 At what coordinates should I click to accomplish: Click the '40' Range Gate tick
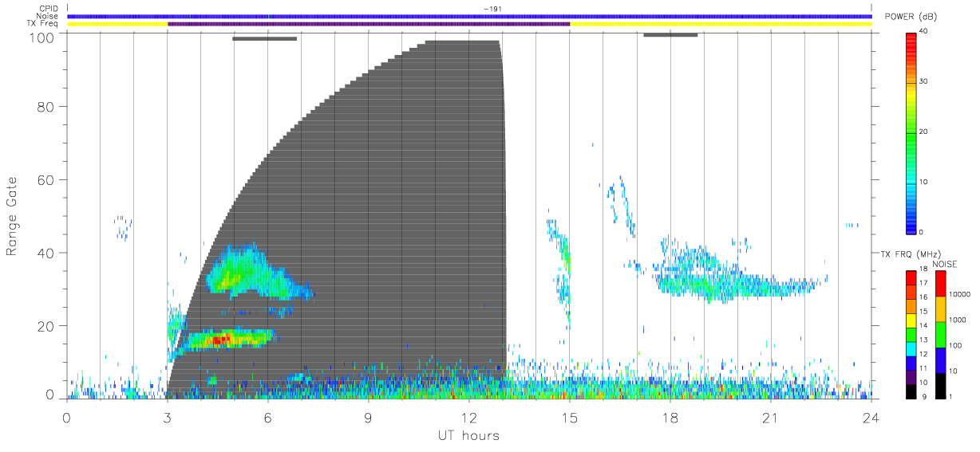[45, 253]
